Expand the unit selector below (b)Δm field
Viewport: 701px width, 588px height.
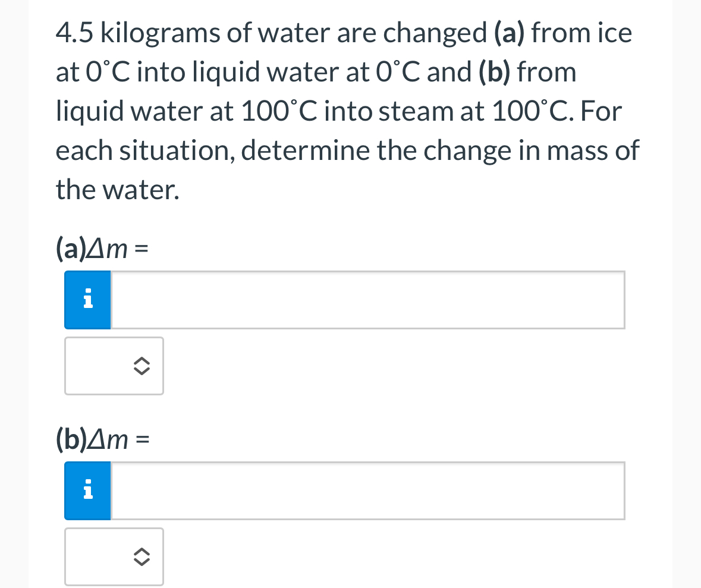click(114, 556)
